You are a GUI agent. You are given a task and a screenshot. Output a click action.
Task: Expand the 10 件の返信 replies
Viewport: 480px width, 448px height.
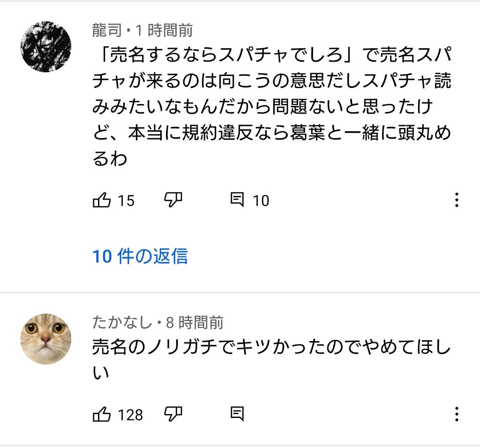pos(140,256)
